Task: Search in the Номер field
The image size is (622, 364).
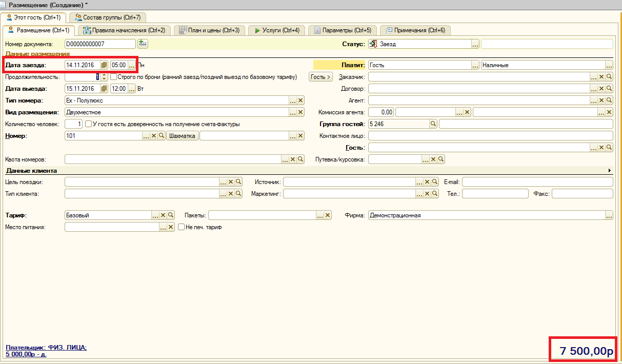Action: pyautogui.click(x=161, y=136)
